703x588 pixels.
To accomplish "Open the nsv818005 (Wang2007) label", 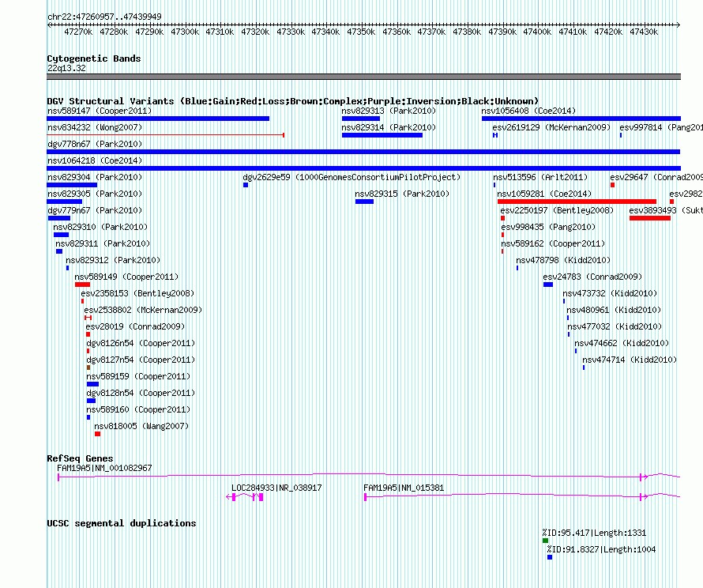I will (141, 426).
